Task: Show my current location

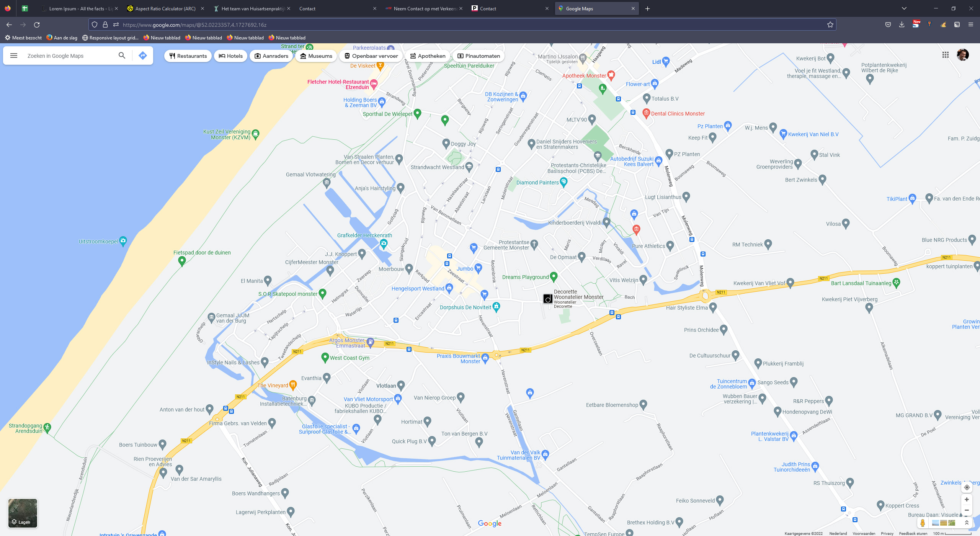Action: click(967, 487)
